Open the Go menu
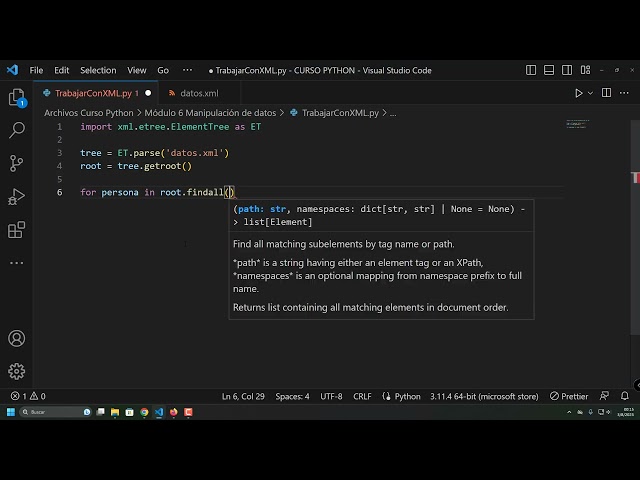Viewport: 640px width, 480px height. [x=163, y=70]
